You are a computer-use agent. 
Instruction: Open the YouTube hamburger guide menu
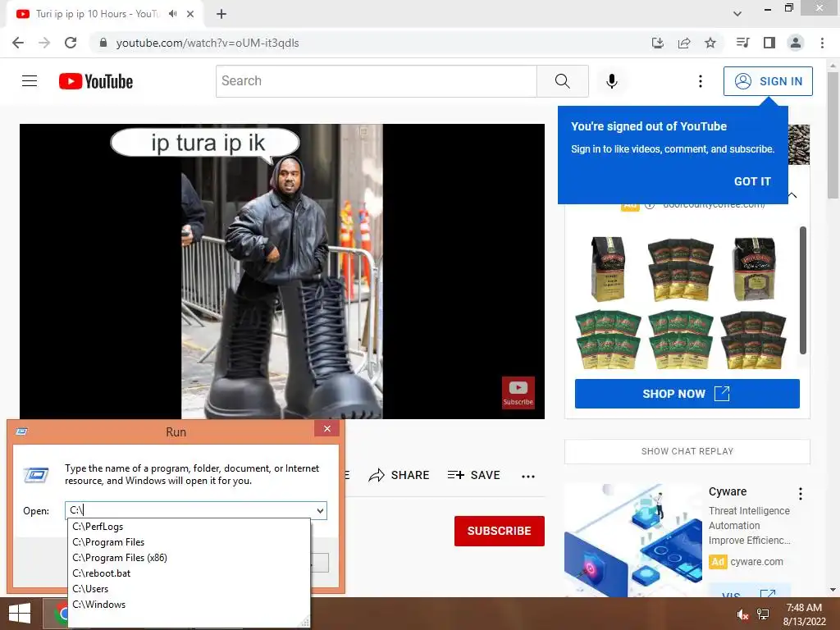coord(30,81)
